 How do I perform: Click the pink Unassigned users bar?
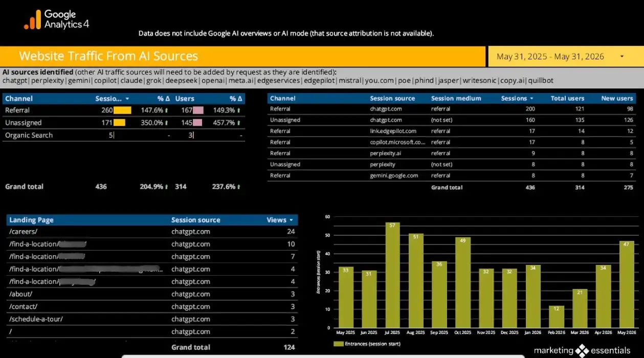(x=197, y=123)
